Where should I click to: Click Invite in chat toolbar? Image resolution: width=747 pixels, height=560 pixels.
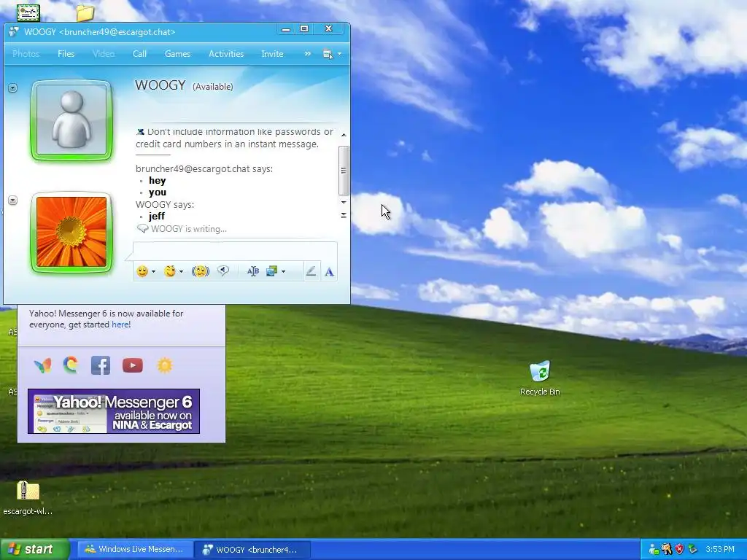coord(272,54)
